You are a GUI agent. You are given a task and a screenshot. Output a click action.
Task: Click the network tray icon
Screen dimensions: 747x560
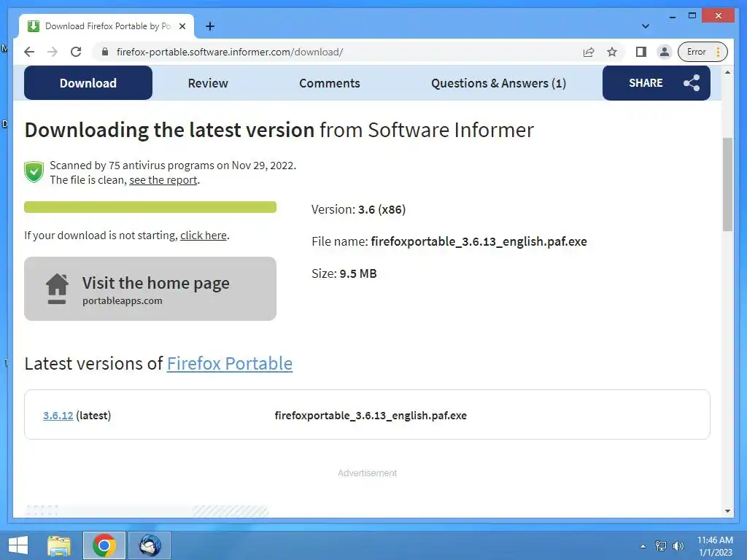click(661, 545)
